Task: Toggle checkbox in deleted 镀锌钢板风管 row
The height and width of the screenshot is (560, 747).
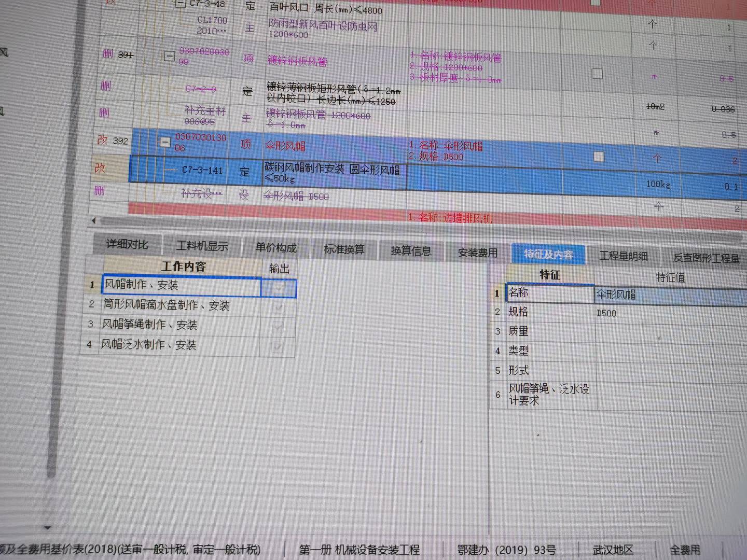Action: pos(597,74)
